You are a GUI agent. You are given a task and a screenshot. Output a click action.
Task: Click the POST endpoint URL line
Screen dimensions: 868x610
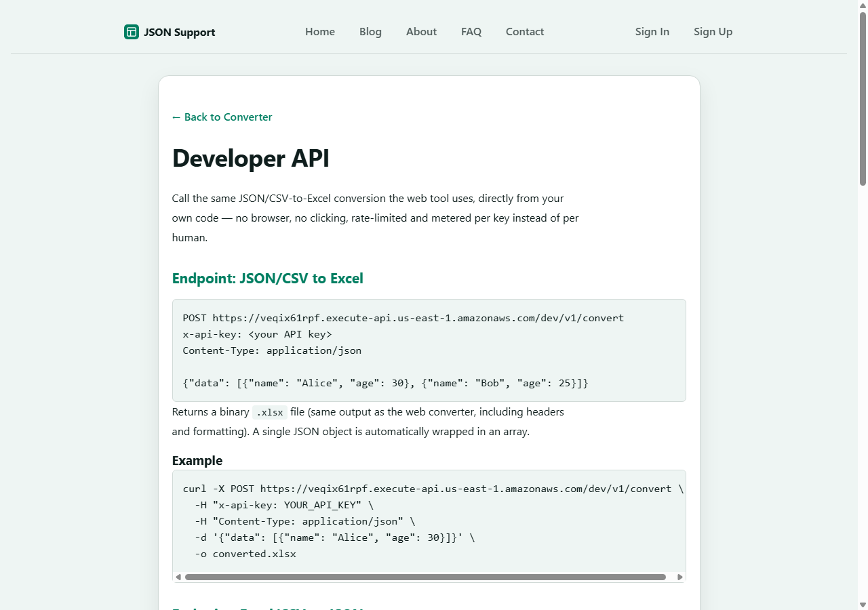click(x=403, y=318)
